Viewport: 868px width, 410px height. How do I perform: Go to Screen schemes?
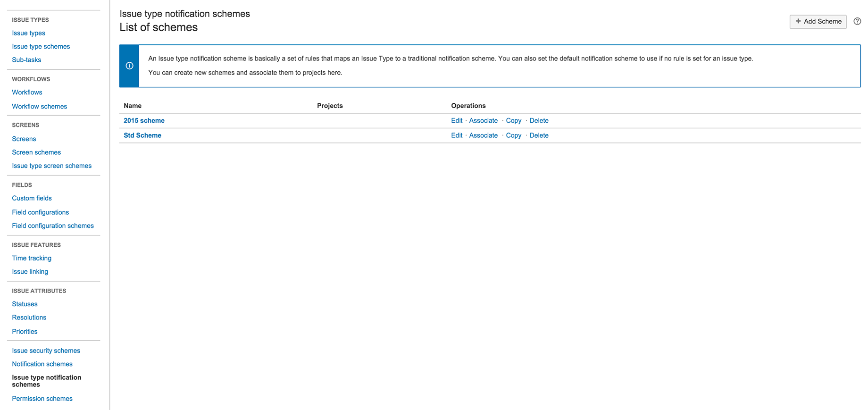pyautogui.click(x=36, y=152)
